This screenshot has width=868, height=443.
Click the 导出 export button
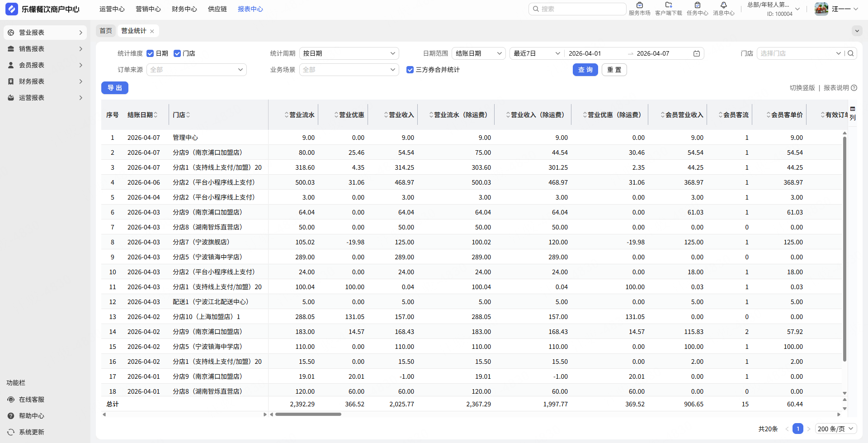[x=115, y=88]
